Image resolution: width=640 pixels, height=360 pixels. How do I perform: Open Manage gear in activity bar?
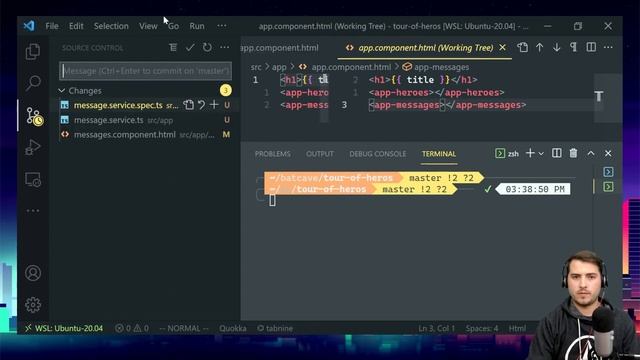point(33,304)
